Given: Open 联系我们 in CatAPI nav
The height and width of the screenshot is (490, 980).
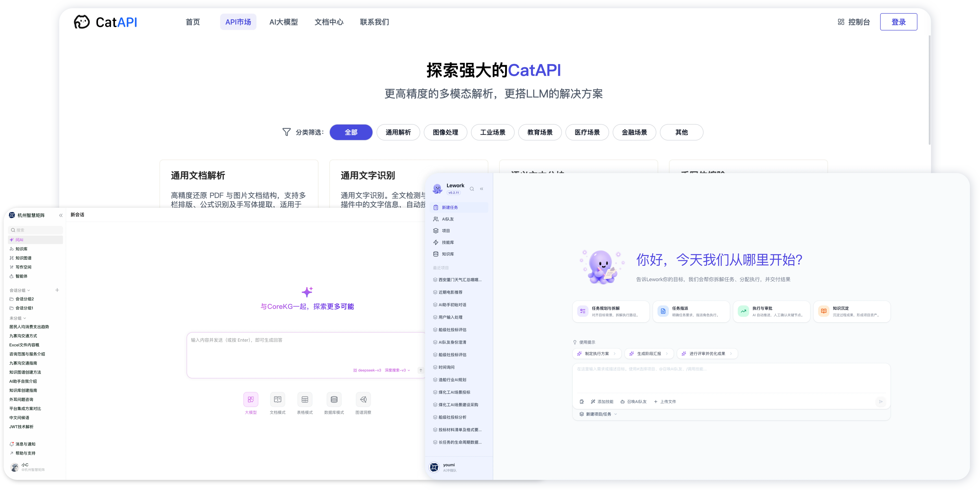Looking at the screenshot, I should point(374,22).
